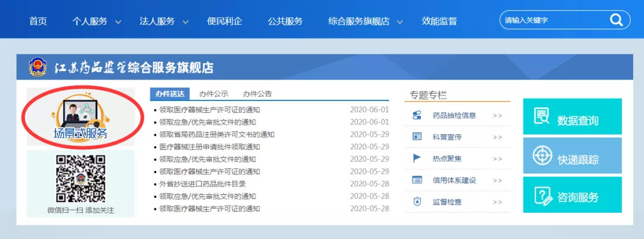
Task: Click the 监督检查 shield icon
Action: point(417,202)
